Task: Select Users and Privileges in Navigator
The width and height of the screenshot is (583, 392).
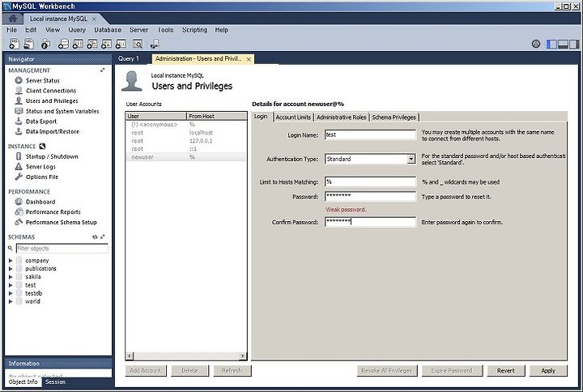Action: [52, 100]
